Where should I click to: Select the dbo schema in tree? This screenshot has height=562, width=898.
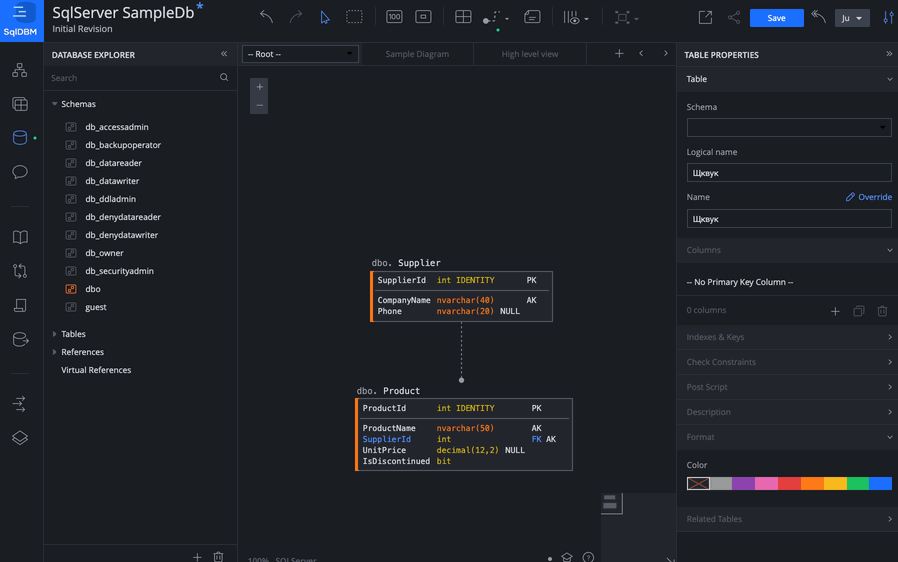click(93, 289)
